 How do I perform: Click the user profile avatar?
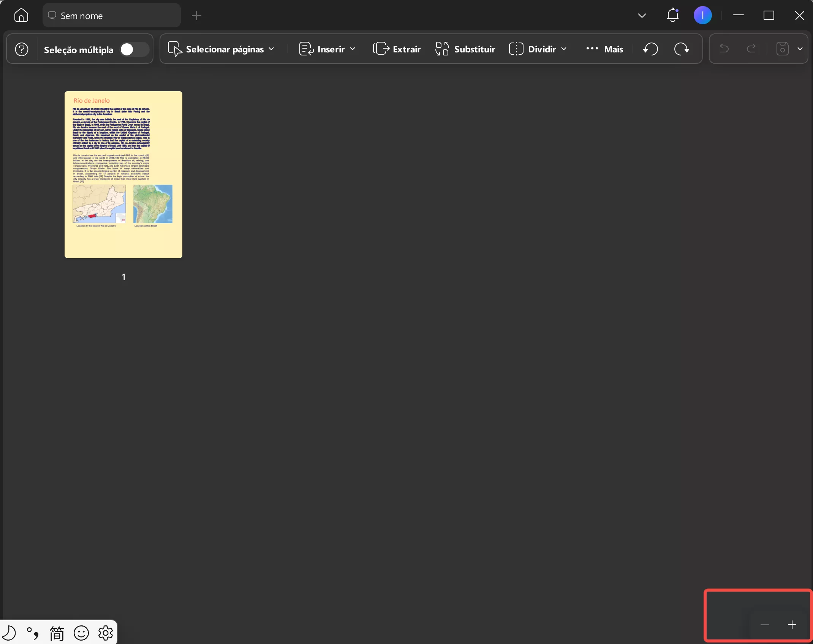702,16
